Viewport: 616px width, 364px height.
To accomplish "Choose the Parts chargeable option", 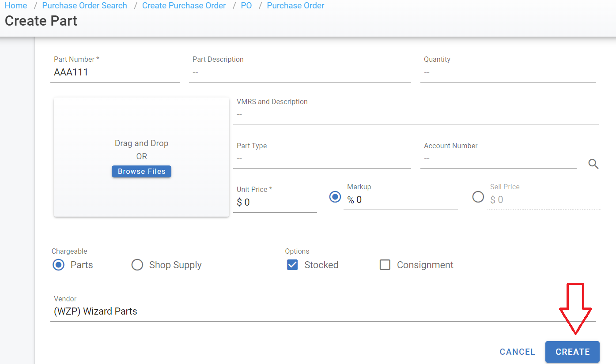I will point(59,265).
